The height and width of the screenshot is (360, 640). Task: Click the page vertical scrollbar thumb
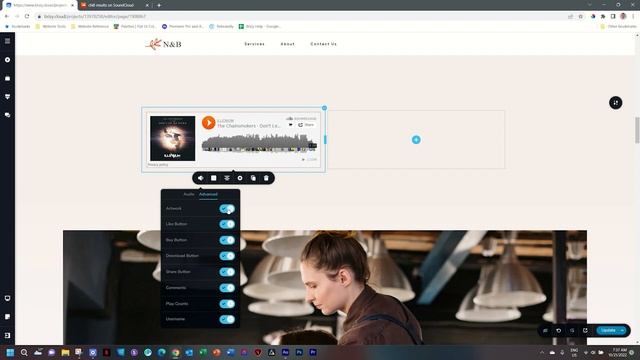pyautogui.click(x=637, y=130)
